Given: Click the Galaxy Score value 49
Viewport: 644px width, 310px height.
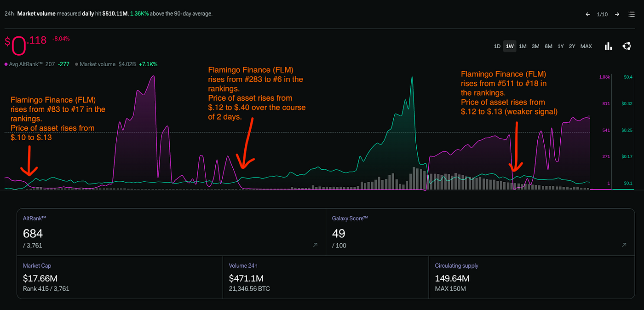Looking at the screenshot, I should [339, 234].
